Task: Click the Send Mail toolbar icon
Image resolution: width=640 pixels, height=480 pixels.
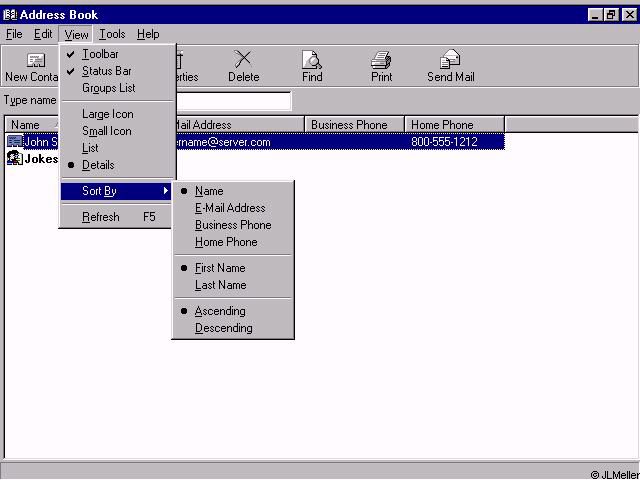Action: (450, 61)
